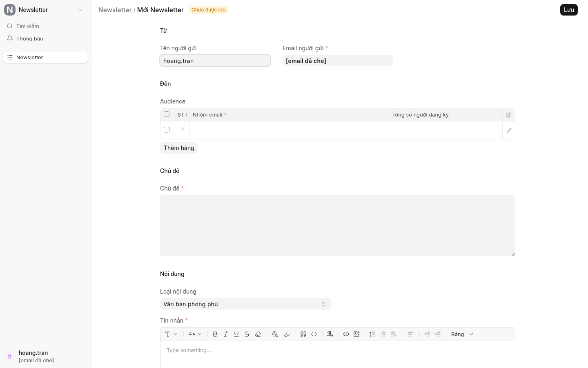Click the 'Chưa được lưu' status badge

208,10
